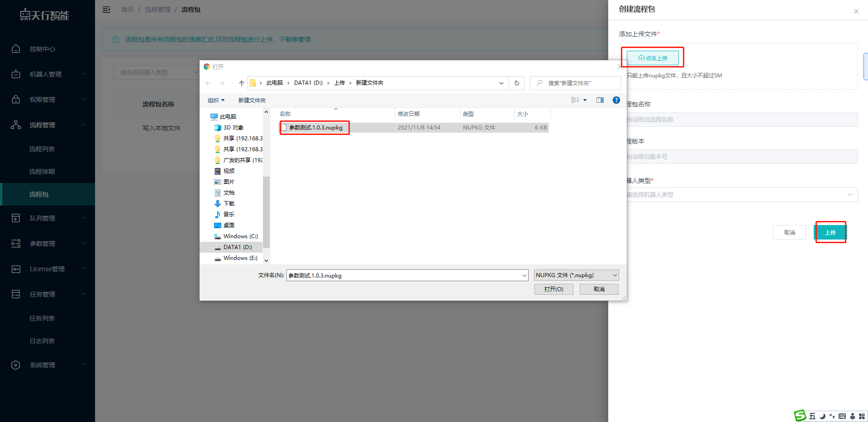This screenshot has height=422, width=868.
Task: Click the 文件名 input field
Action: (404, 275)
